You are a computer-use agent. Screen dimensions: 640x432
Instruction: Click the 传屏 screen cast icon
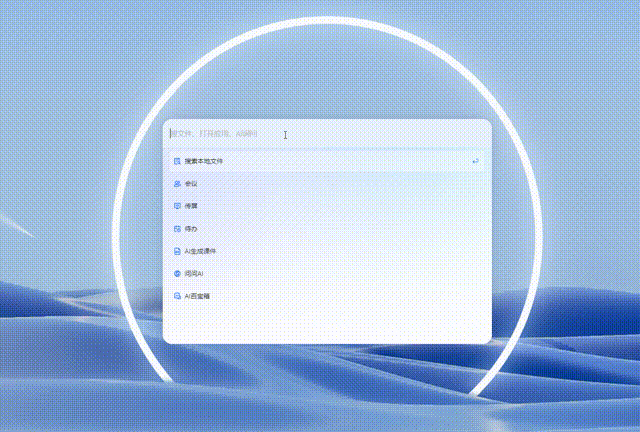(177, 206)
